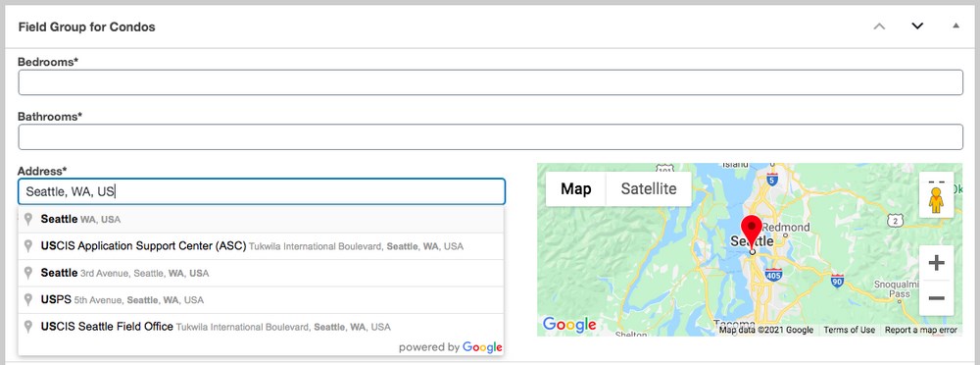Viewport: 980px width, 365px height.
Task: Click the pin icon beside USPS
Action: tap(28, 300)
